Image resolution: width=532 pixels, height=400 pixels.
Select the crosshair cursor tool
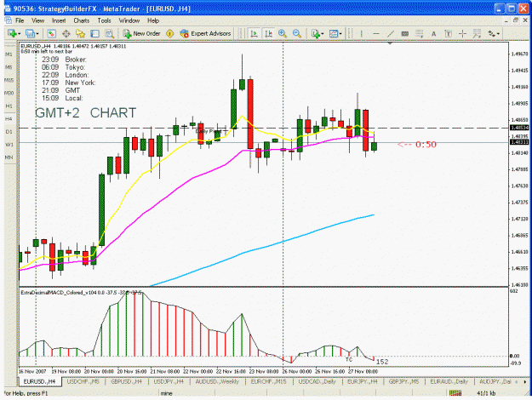[462, 33]
